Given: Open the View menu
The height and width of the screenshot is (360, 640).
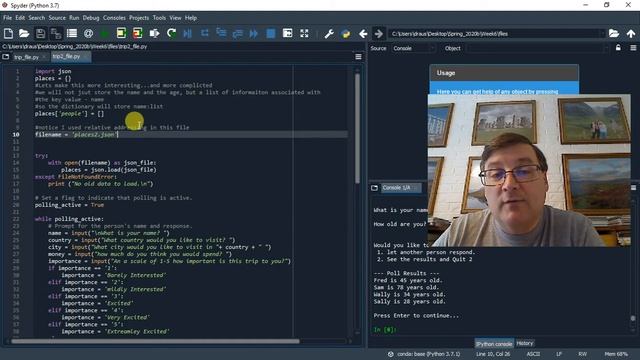Looking at the screenshot, I should pos(175,18).
